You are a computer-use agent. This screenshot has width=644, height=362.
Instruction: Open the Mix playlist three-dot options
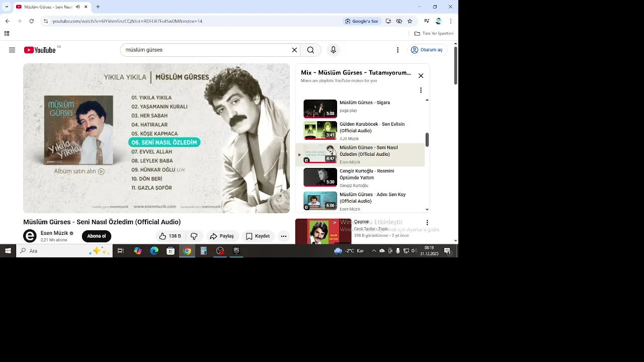[x=421, y=90]
